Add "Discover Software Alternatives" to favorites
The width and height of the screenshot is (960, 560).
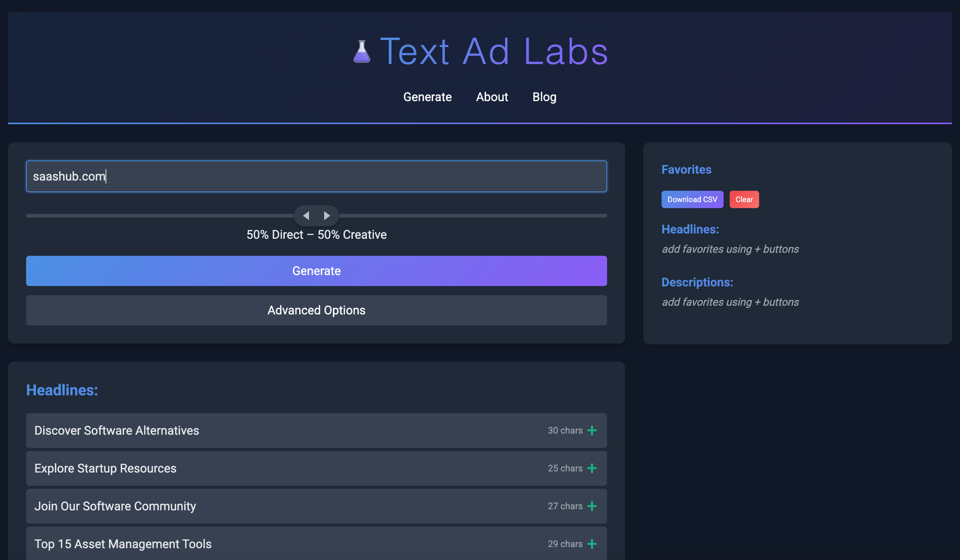click(x=592, y=430)
